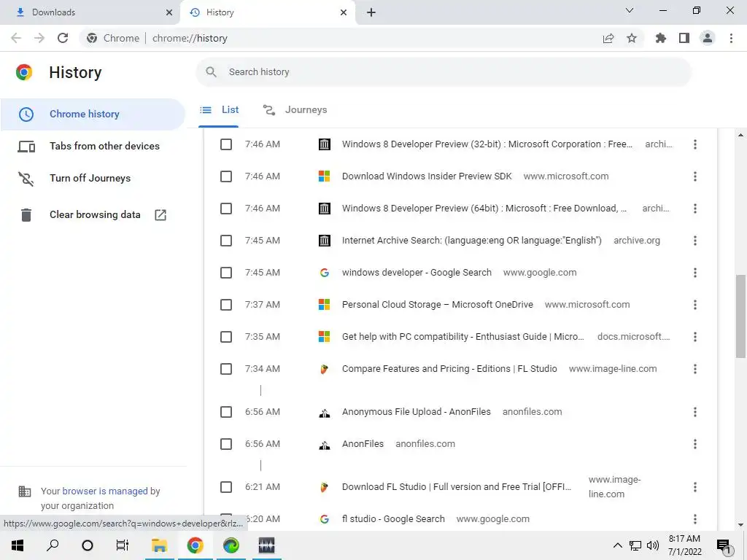Show hidden tray icons chevron
747x560 pixels.
coord(617,545)
